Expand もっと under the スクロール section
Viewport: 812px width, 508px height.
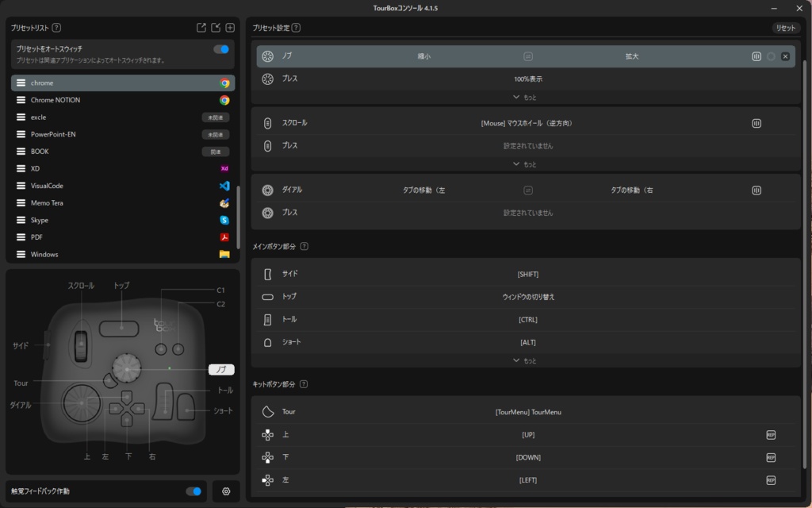point(525,164)
